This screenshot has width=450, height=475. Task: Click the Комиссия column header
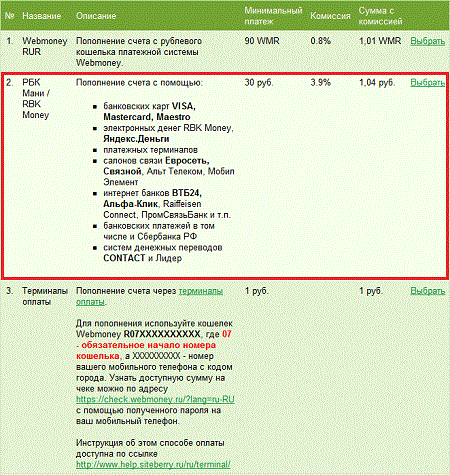(330, 16)
